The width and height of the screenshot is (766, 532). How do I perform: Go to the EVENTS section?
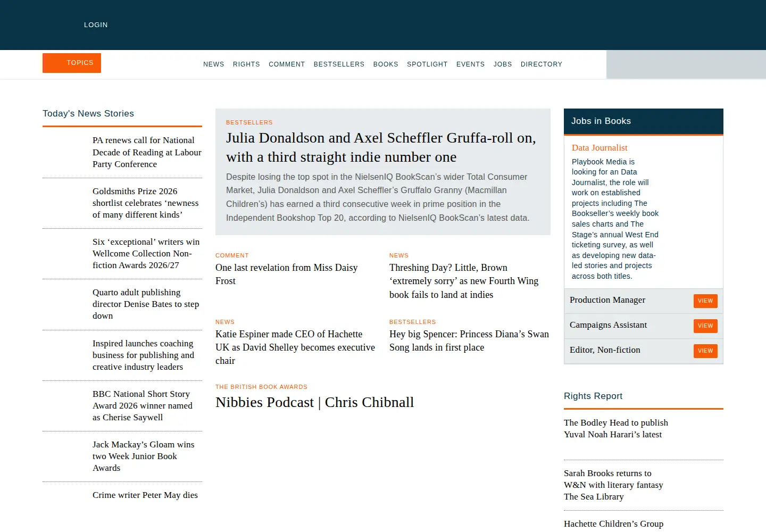(x=470, y=64)
